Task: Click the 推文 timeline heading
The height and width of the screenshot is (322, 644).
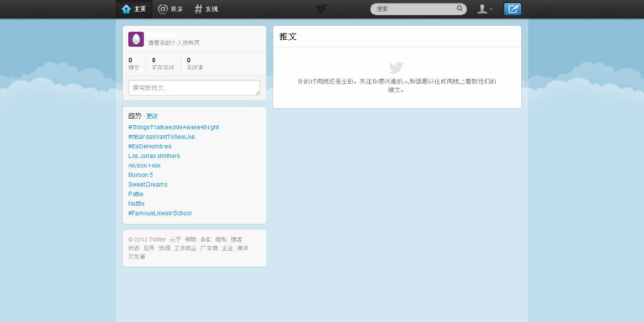Action: [288, 37]
